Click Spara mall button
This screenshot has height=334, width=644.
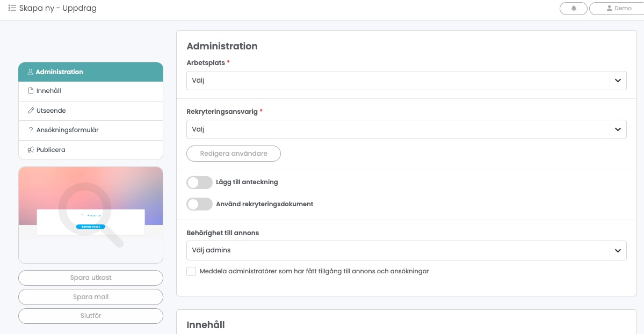[91, 297]
